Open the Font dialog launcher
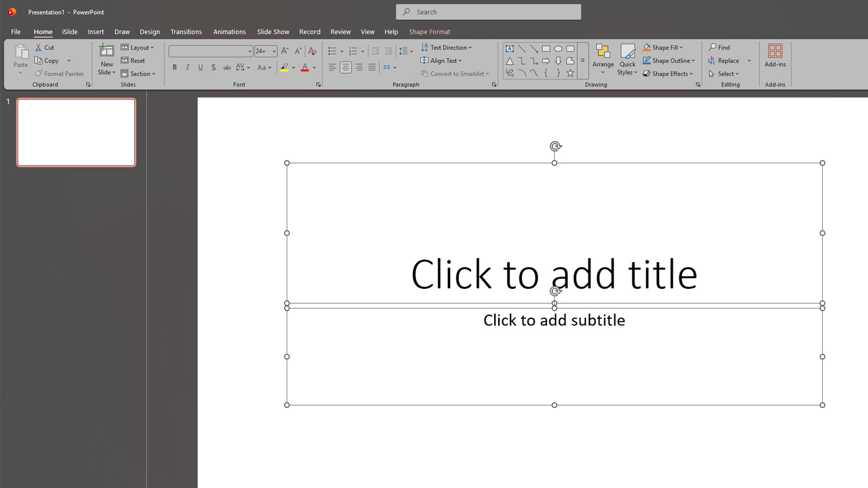The height and width of the screenshot is (488, 868). [318, 84]
